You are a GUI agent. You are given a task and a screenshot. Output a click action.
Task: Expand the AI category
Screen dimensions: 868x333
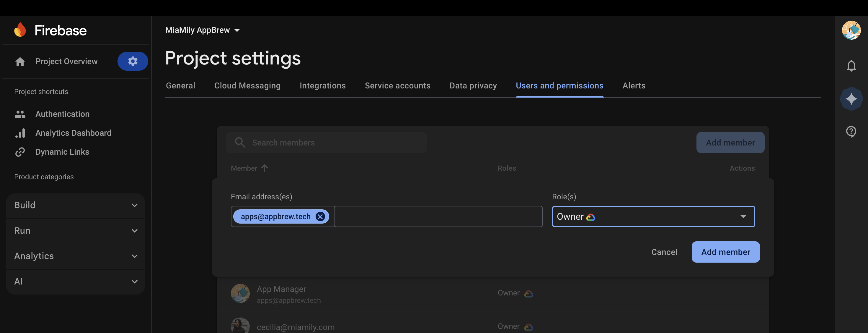76,281
